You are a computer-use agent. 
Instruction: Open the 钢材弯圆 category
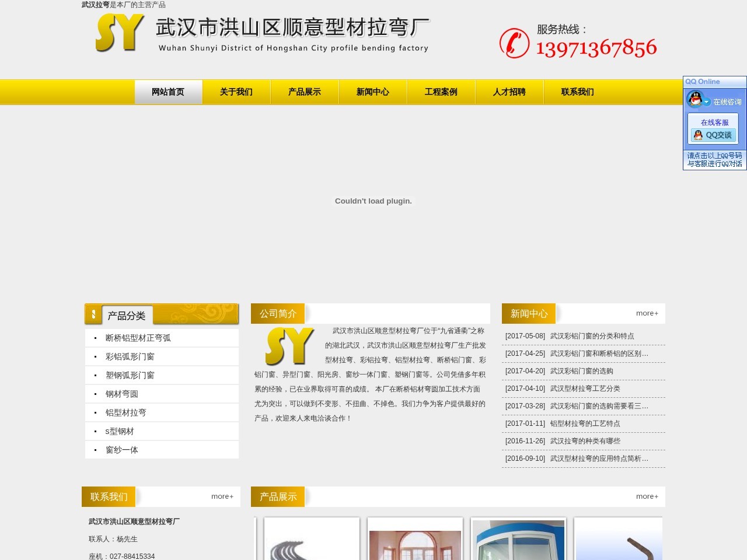coord(122,394)
